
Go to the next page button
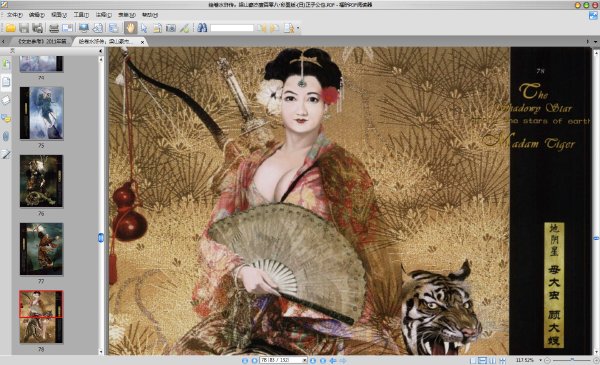click(x=313, y=360)
